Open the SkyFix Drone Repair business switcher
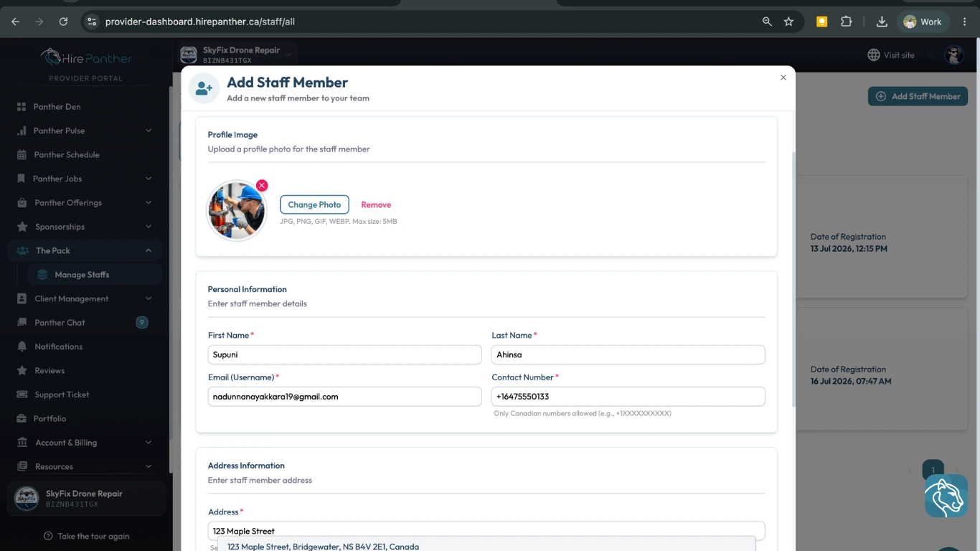This screenshot has width=980, height=551. [236, 55]
